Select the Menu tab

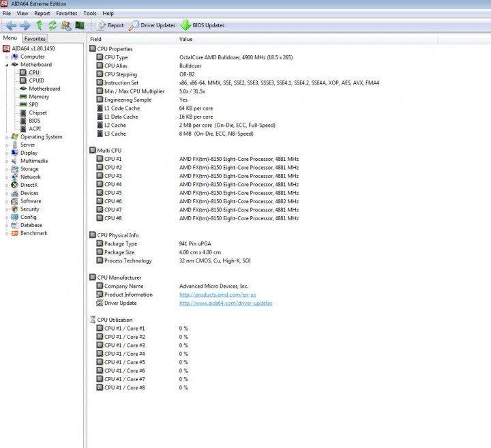pyautogui.click(x=10, y=38)
